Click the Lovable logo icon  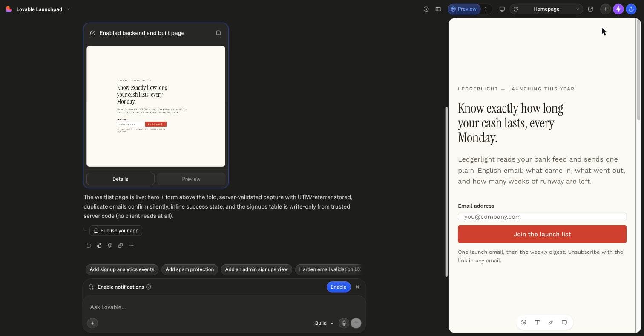pyautogui.click(x=9, y=9)
